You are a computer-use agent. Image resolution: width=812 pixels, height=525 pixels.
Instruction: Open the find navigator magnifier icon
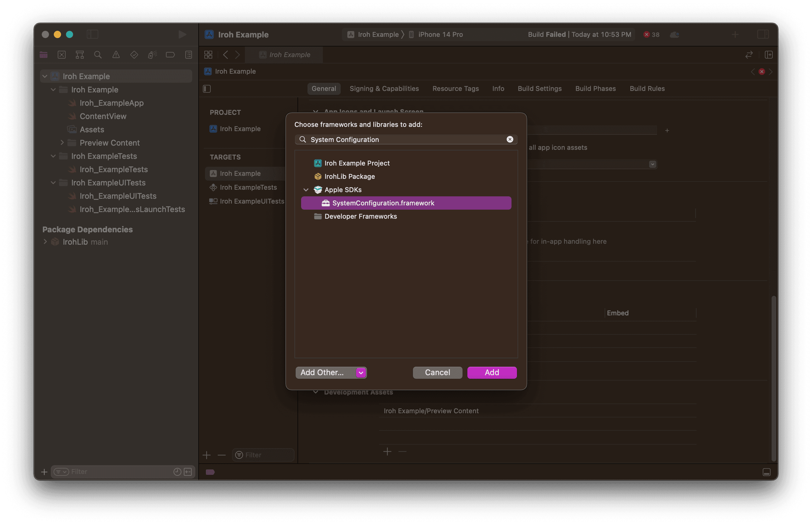(98, 55)
